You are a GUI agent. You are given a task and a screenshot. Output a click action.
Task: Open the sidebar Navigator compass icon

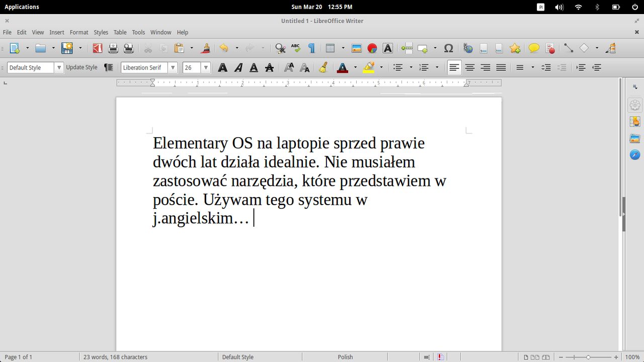pyautogui.click(x=635, y=155)
